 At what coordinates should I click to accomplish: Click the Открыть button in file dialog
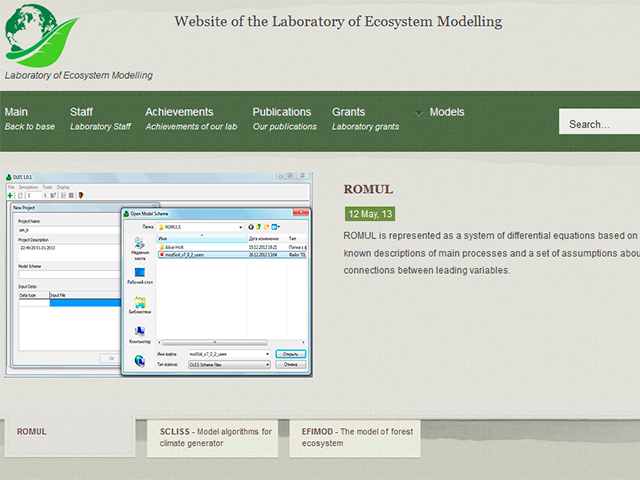pyautogui.click(x=290, y=354)
